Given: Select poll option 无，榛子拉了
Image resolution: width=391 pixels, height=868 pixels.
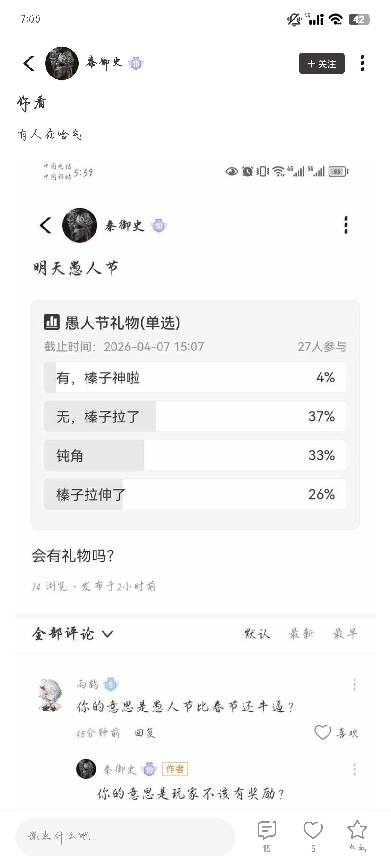Looking at the screenshot, I should pos(195,416).
